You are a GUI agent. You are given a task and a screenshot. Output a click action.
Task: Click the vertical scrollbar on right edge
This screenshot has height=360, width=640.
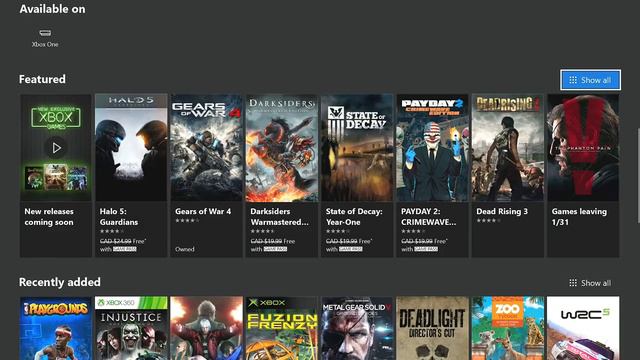click(638, 176)
